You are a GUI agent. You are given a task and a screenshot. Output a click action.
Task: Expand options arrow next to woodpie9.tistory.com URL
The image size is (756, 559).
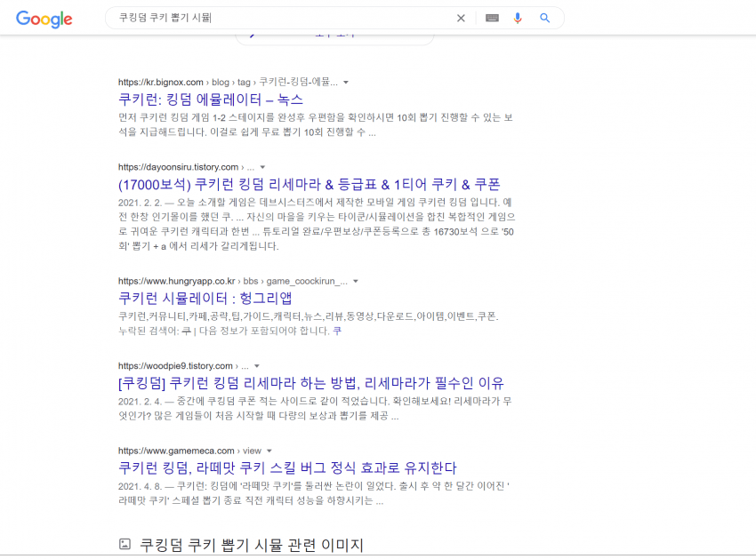coord(257,366)
